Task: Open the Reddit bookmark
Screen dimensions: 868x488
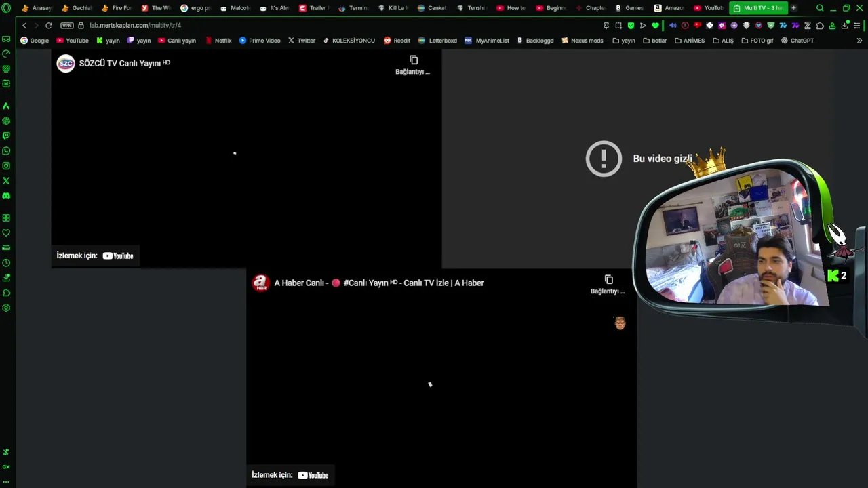Action: click(397, 41)
